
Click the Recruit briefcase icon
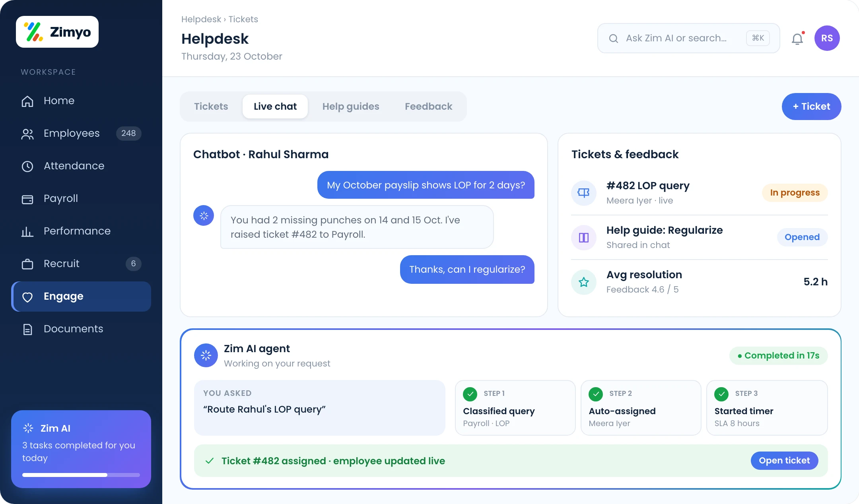pos(27,264)
